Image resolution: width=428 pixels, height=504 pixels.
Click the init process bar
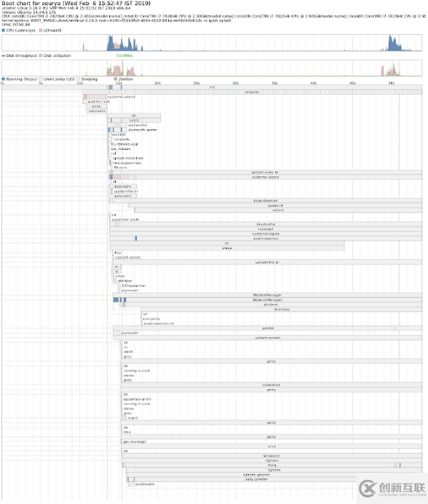212,87
